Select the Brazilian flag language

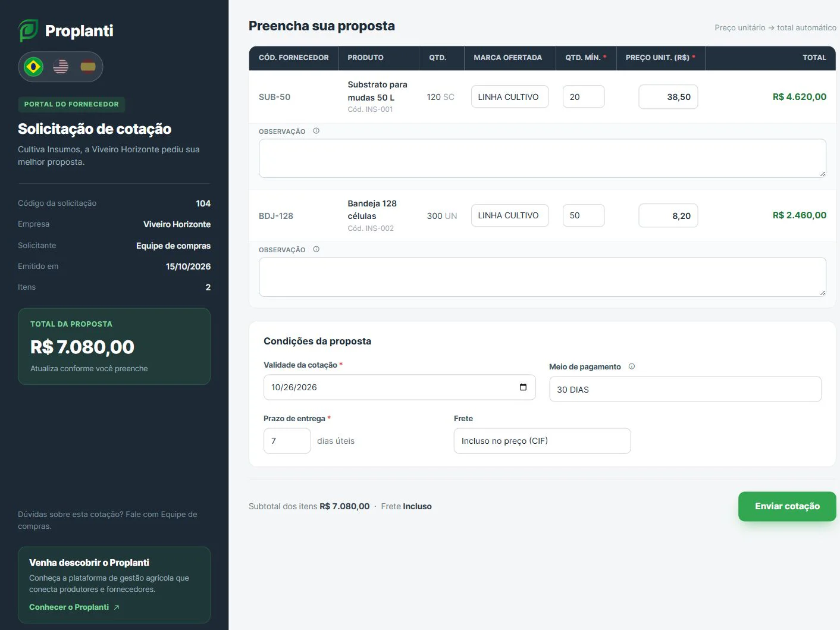tap(33, 67)
